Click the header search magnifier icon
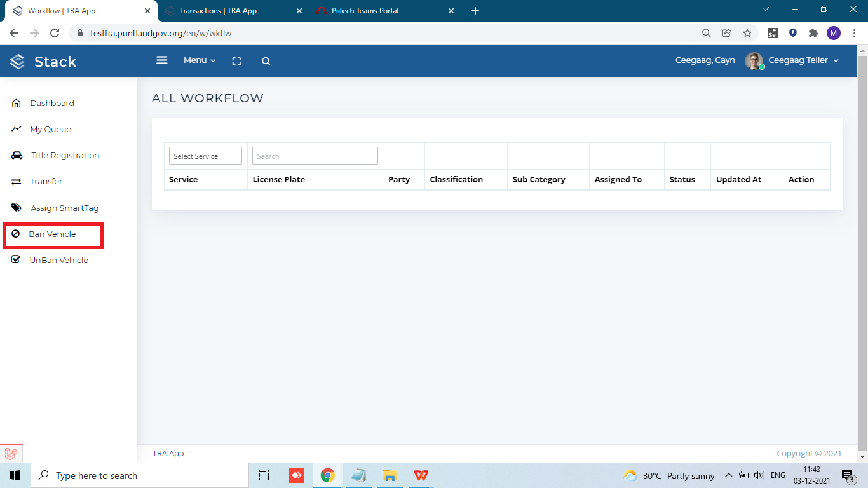Viewport: 868px width, 488px height. tap(266, 61)
